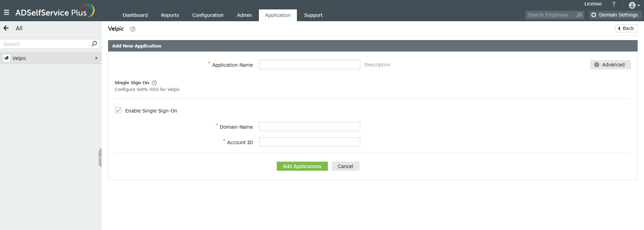Open the hamburger navigation menu
The width and height of the screenshot is (644, 230).
6,12
